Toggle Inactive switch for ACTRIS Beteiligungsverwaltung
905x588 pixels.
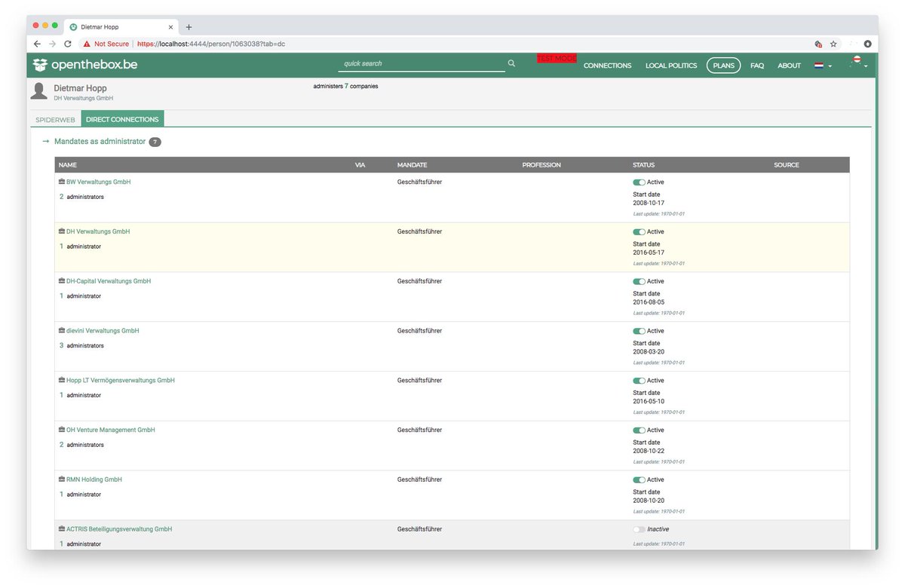(x=639, y=529)
